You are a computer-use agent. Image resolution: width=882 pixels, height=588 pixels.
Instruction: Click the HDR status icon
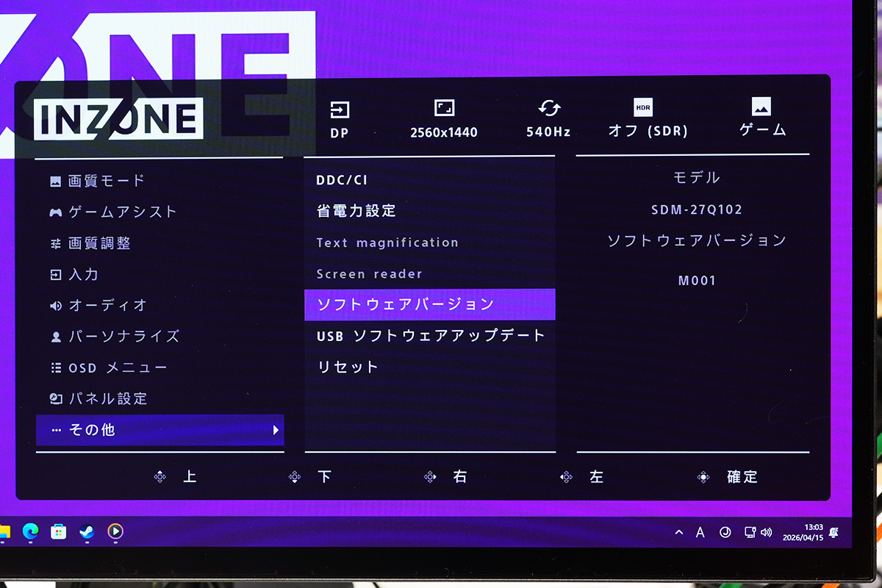[x=643, y=108]
